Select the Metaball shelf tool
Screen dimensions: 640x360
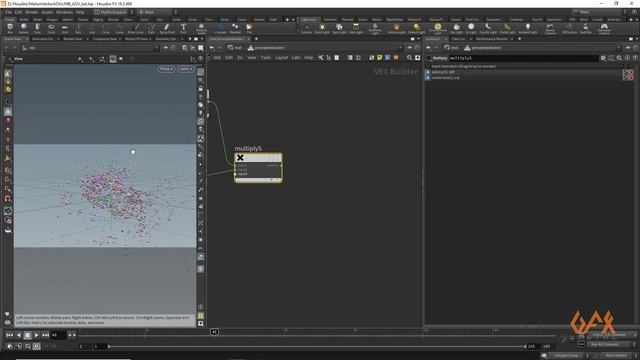pyautogui.click(x=235, y=28)
